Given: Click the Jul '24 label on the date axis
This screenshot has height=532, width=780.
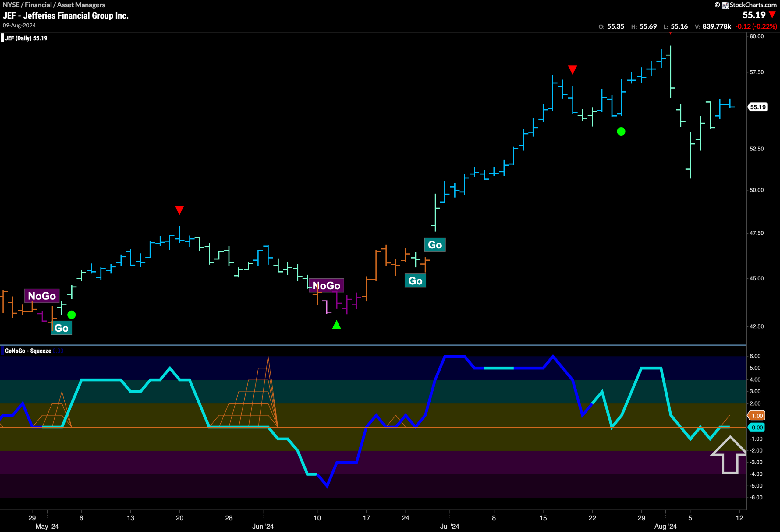Looking at the screenshot, I should pyautogui.click(x=450, y=526).
